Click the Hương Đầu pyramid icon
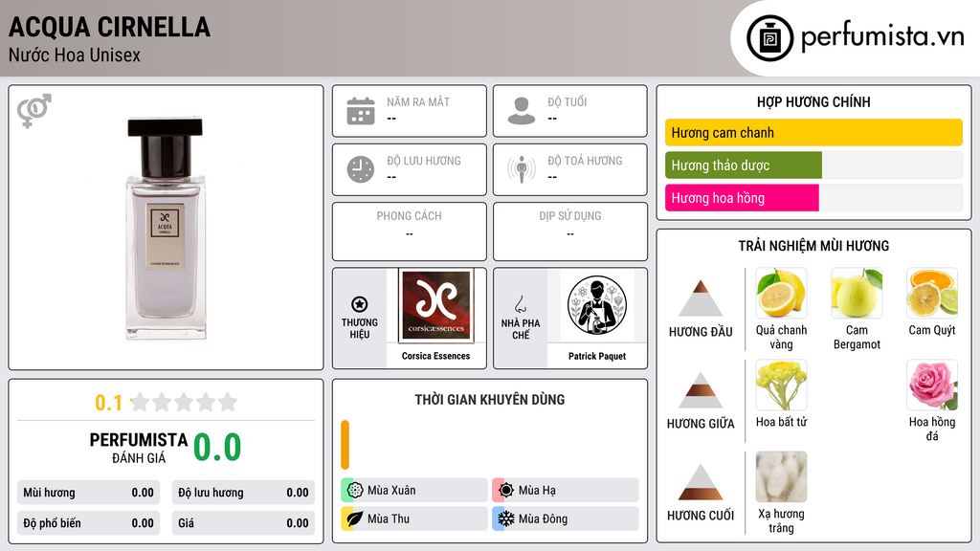This screenshot has height=551, width=980. [x=701, y=298]
